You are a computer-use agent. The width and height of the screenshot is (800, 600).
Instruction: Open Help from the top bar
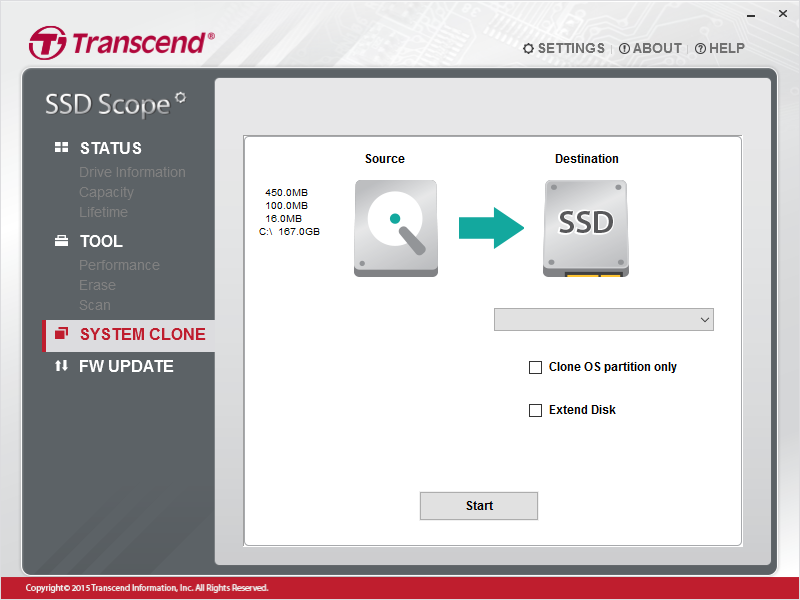720,48
